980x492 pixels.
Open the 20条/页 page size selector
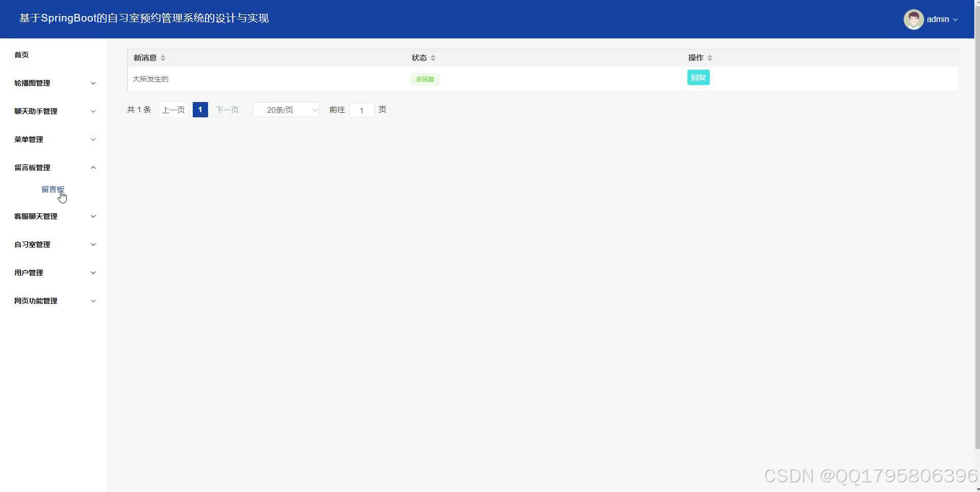(x=285, y=109)
